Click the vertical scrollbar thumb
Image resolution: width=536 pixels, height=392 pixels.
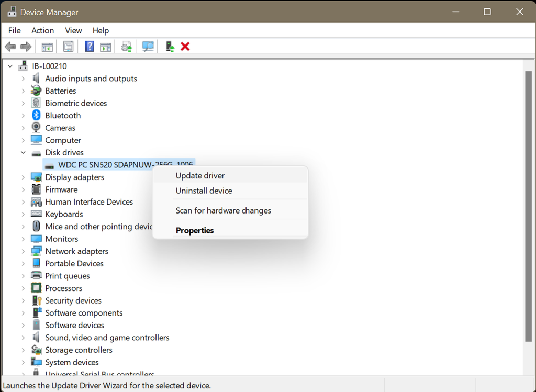(529, 206)
